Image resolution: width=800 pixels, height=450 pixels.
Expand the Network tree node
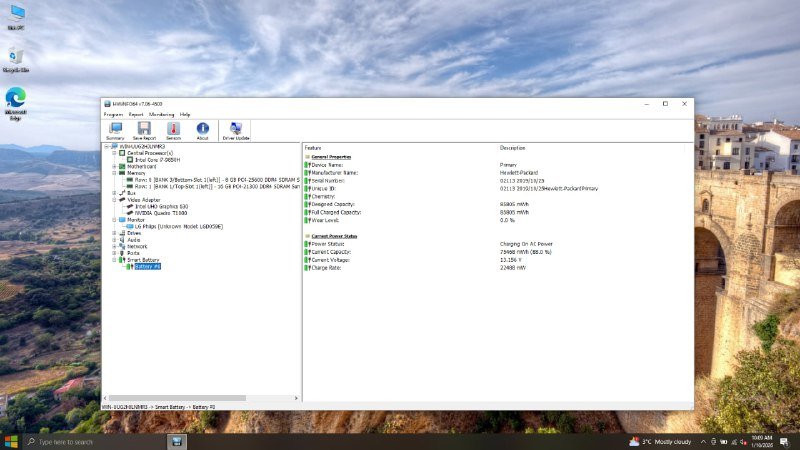[x=114, y=246]
